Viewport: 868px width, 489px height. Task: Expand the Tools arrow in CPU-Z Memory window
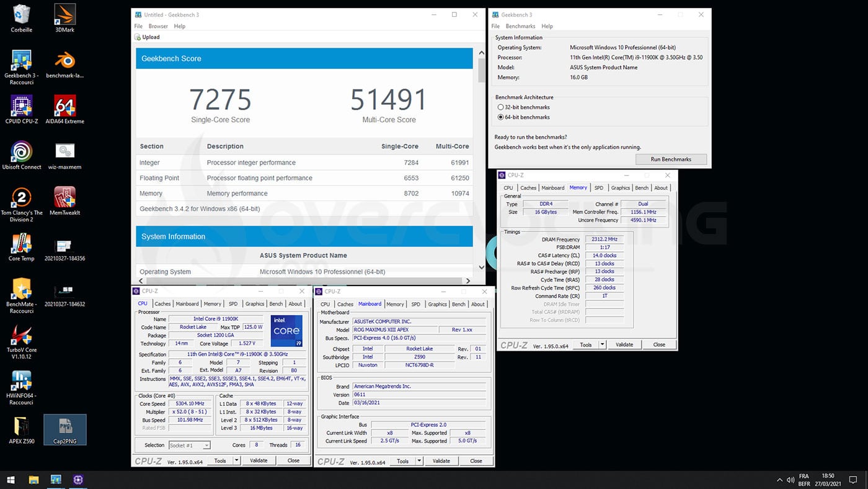pyautogui.click(x=602, y=344)
